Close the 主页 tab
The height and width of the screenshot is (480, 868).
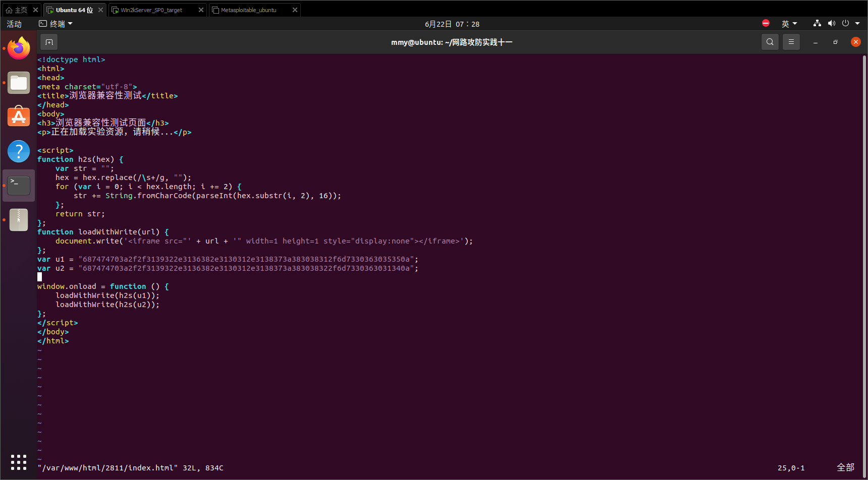(x=35, y=10)
